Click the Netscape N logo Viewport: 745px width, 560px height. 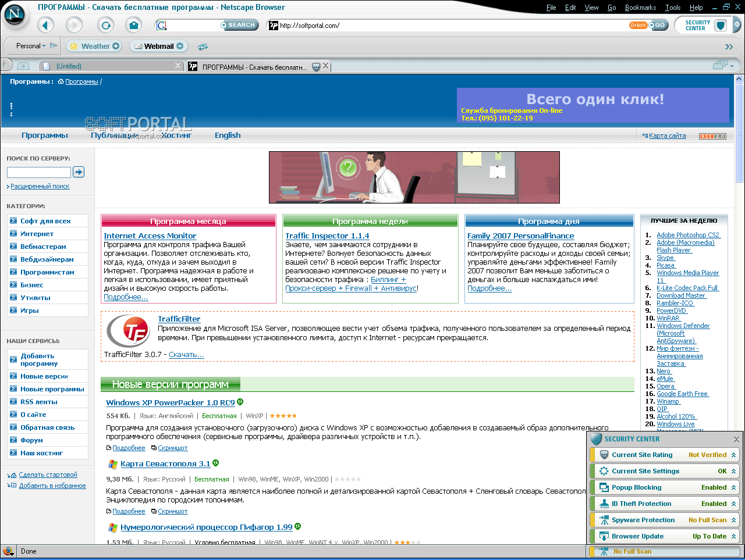[x=15, y=14]
